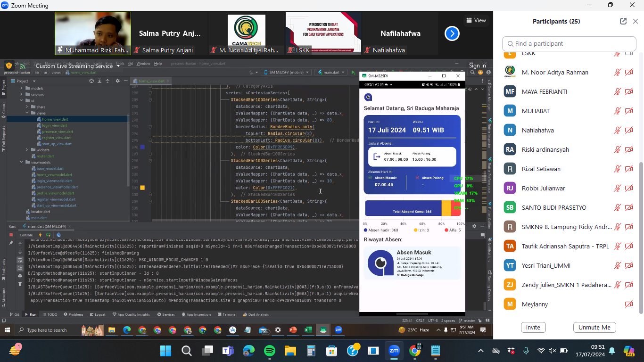Click Robbi Julianwar's camera-off icon
Screen dimensions: 644x362
(629, 188)
